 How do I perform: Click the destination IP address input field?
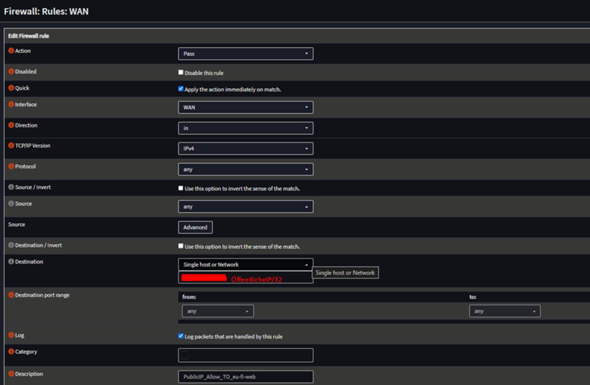pos(246,278)
